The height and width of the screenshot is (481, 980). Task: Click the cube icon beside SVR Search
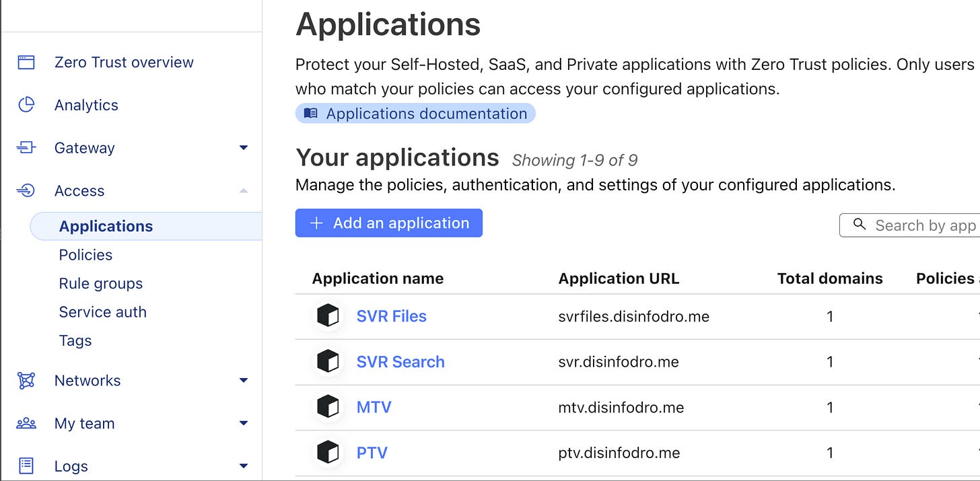(328, 362)
